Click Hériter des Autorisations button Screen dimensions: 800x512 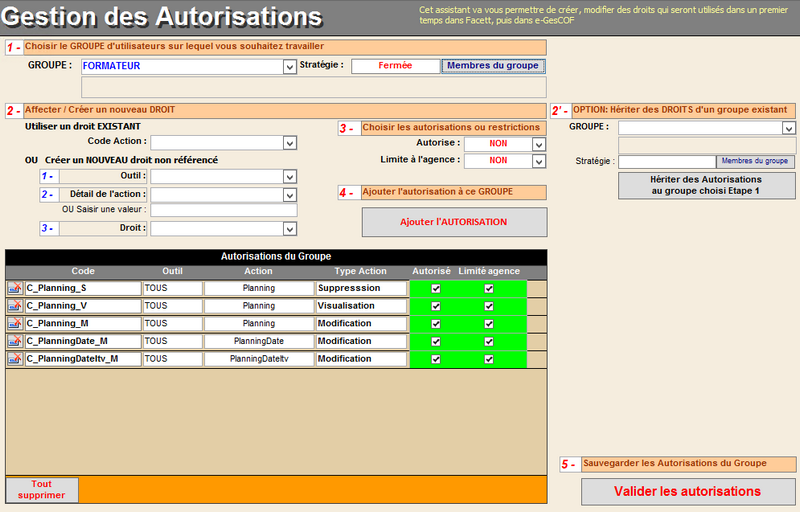(707, 185)
